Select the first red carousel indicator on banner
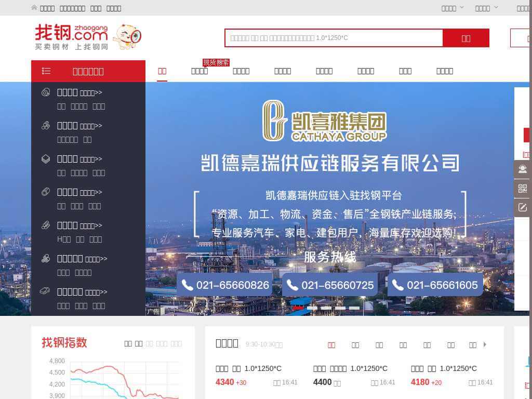This screenshot has height=399, width=532. click(x=298, y=308)
